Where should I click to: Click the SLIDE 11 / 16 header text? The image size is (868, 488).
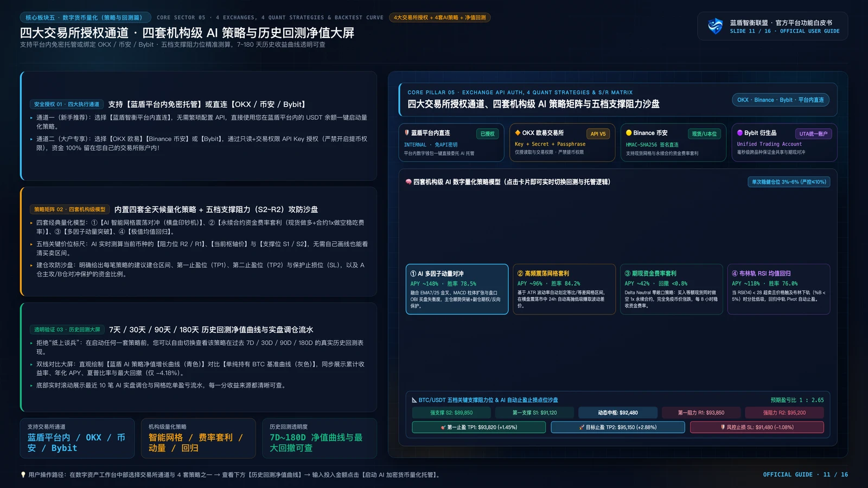click(x=750, y=31)
